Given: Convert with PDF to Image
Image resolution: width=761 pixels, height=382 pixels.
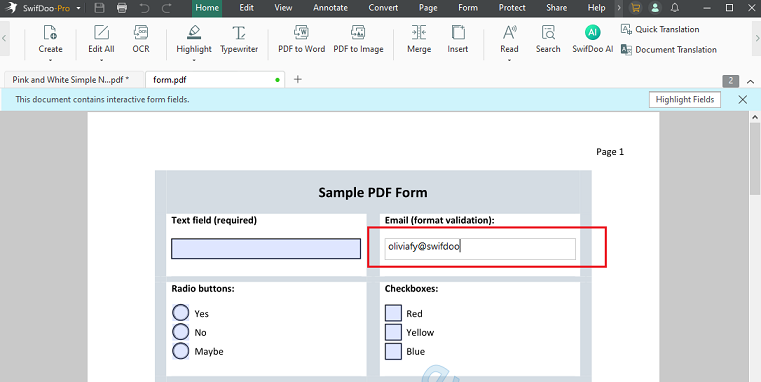Looking at the screenshot, I should [x=358, y=39].
